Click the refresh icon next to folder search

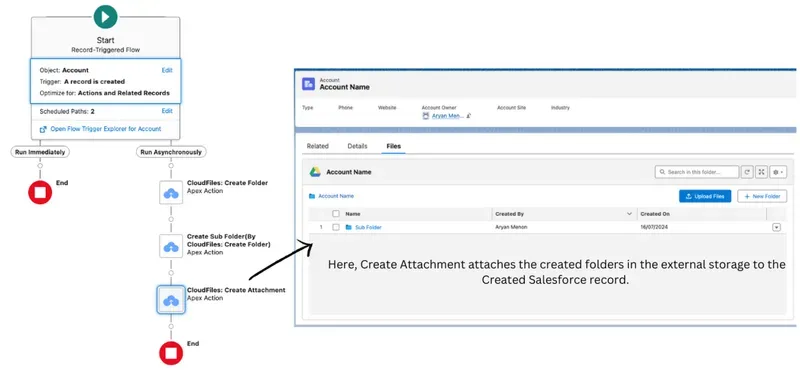747,172
